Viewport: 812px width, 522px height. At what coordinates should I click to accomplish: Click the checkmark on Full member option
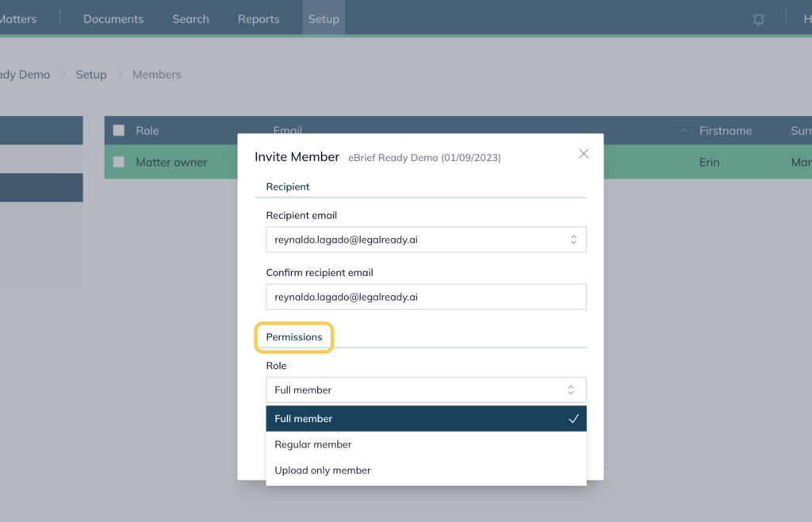coord(573,418)
